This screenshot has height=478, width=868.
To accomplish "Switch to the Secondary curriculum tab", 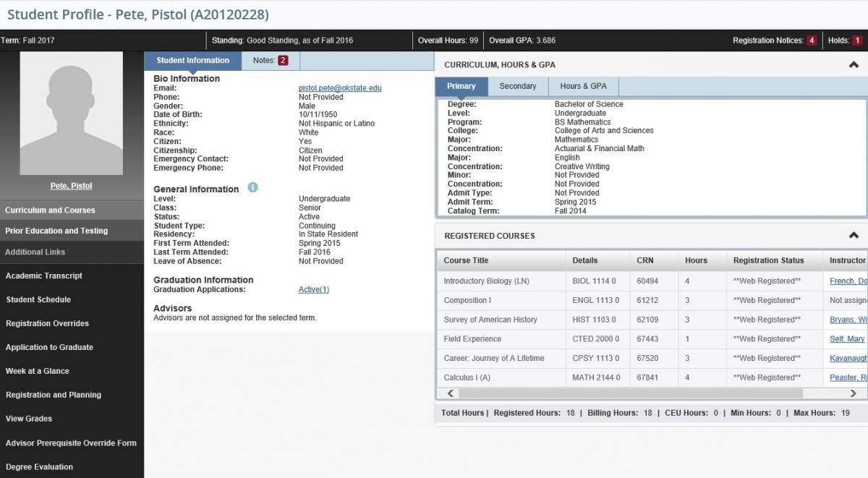I will pyautogui.click(x=518, y=86).
